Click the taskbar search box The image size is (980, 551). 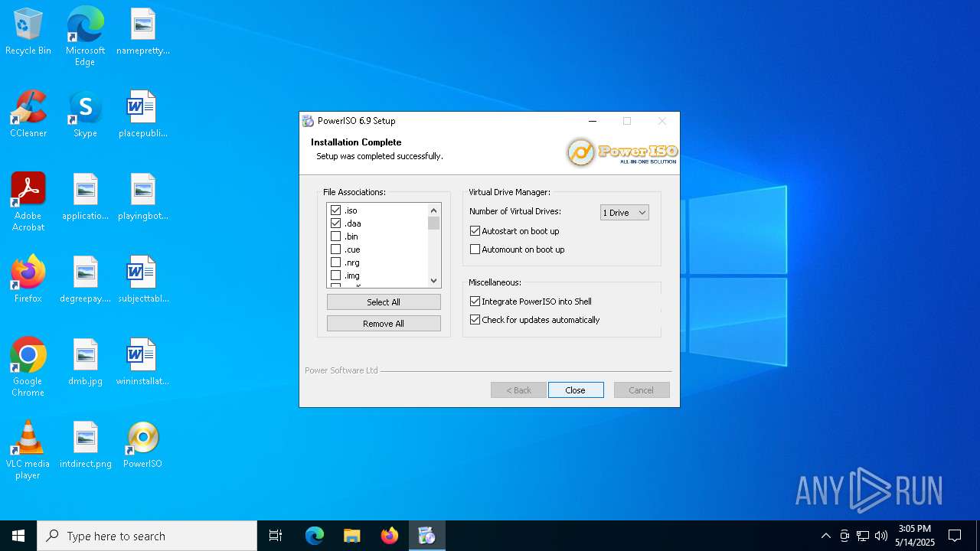pyautogui.click(x=147, y=536)
